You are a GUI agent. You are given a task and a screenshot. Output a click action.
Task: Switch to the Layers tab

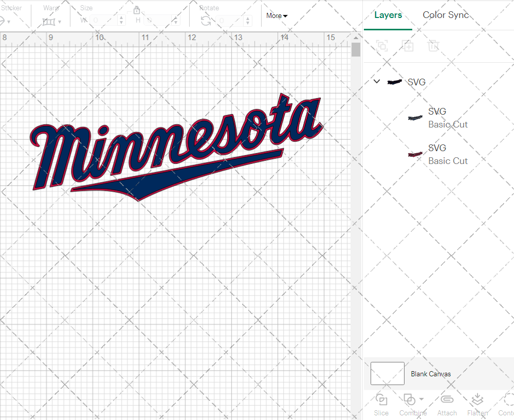pyautogui.click(x=388, y=15)
